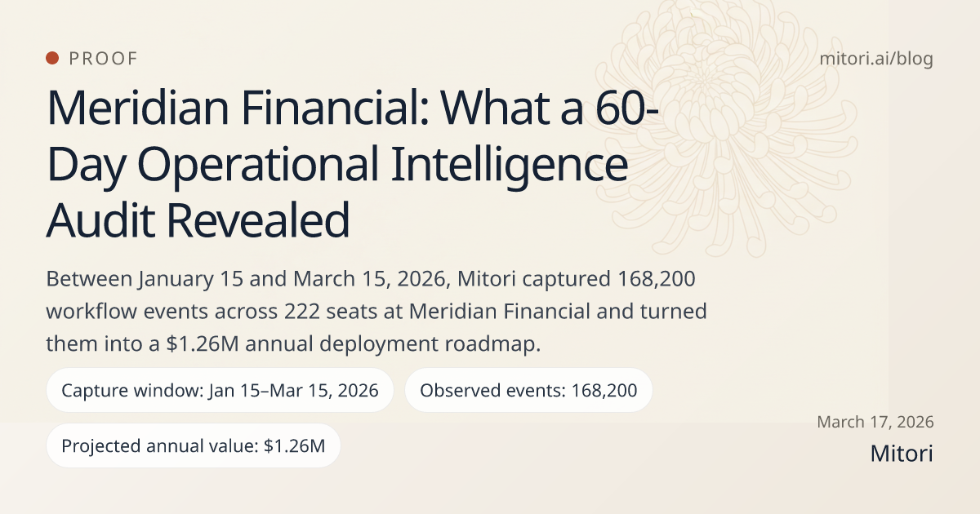Click the March 17, 2026 publish date
Image resolution: width=980 pixels, height=514 pixels.
click(875, 422)
